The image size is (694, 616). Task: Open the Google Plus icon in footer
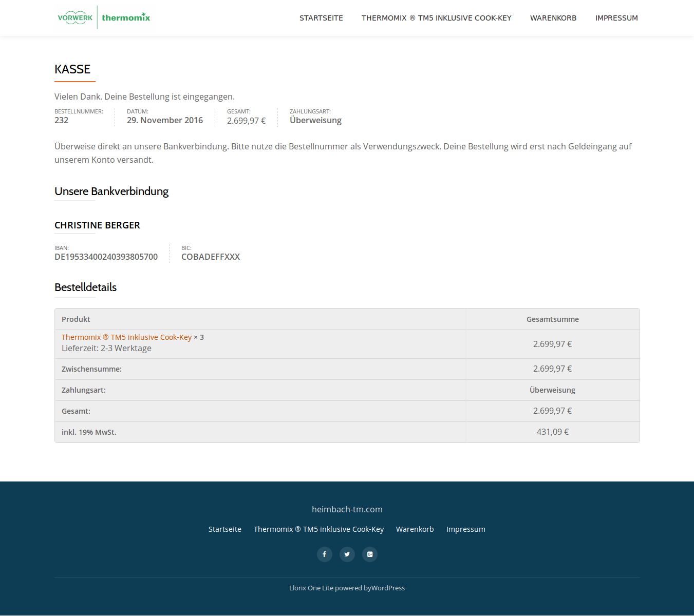[370, 554]
